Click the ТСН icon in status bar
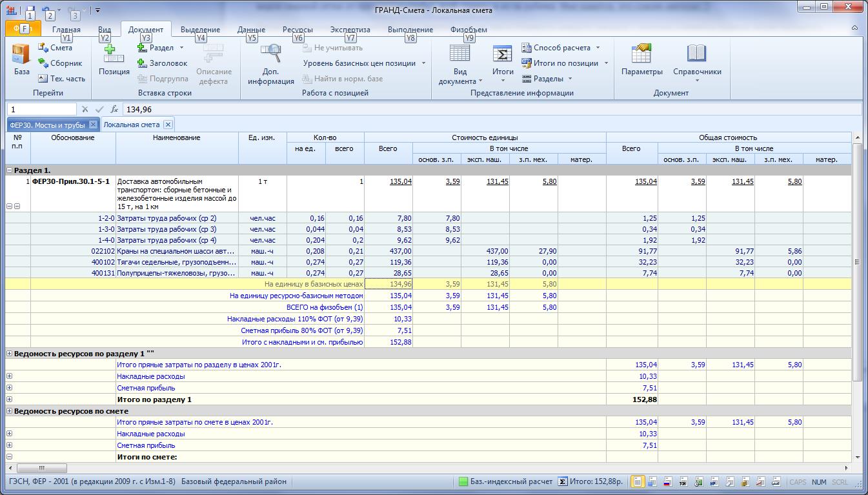This screenshot has width=868, height=495. [x=683, y=482]
